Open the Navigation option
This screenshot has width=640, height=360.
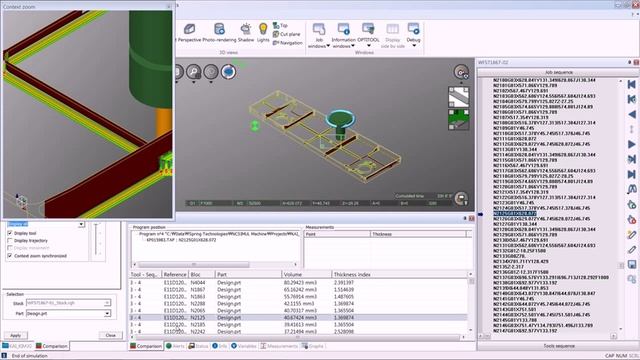287,42
